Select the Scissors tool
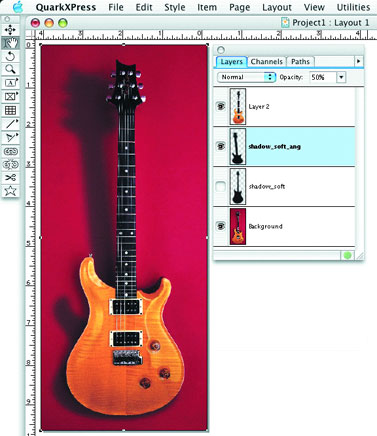 [x=10, y=177]
